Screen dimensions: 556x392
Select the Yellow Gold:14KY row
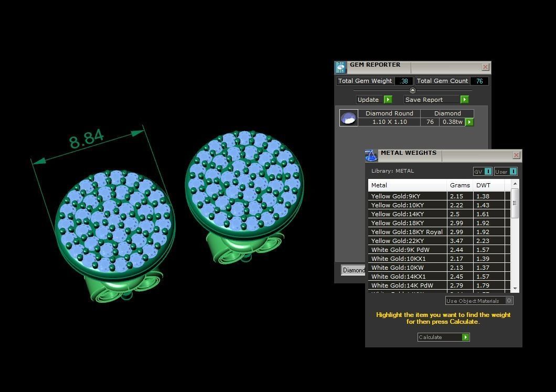tap(440, 214)
